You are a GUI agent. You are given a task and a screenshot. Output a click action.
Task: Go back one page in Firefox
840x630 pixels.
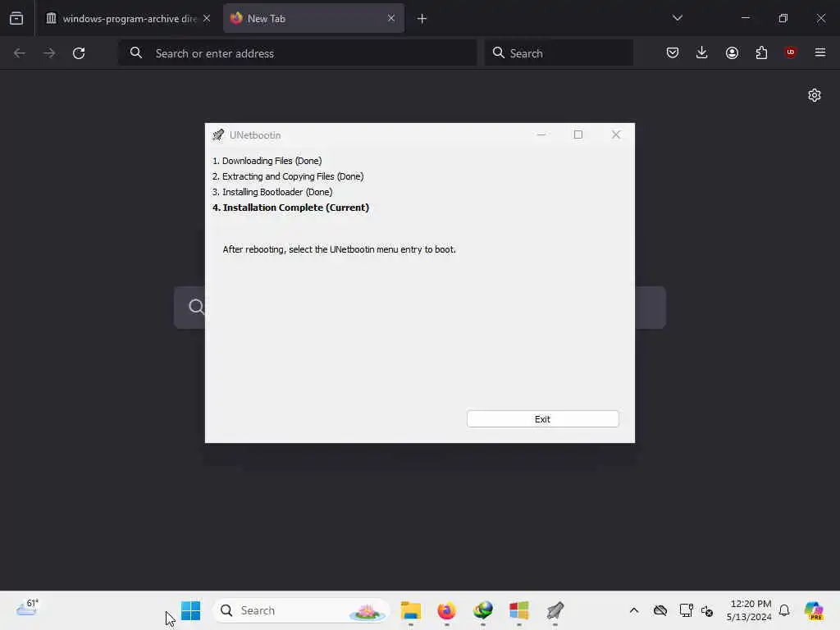[x=20, y=53]
